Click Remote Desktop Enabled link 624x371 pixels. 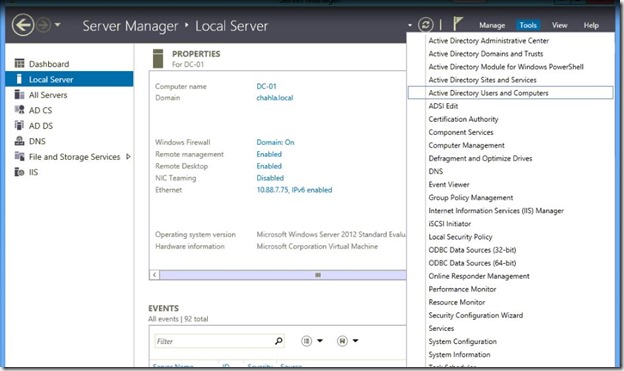[269, 166]
